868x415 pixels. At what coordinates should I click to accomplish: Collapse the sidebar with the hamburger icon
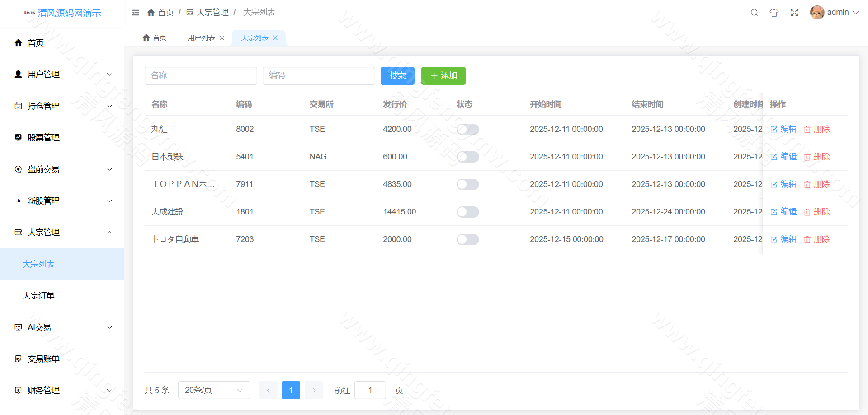(x=136, y=13)
